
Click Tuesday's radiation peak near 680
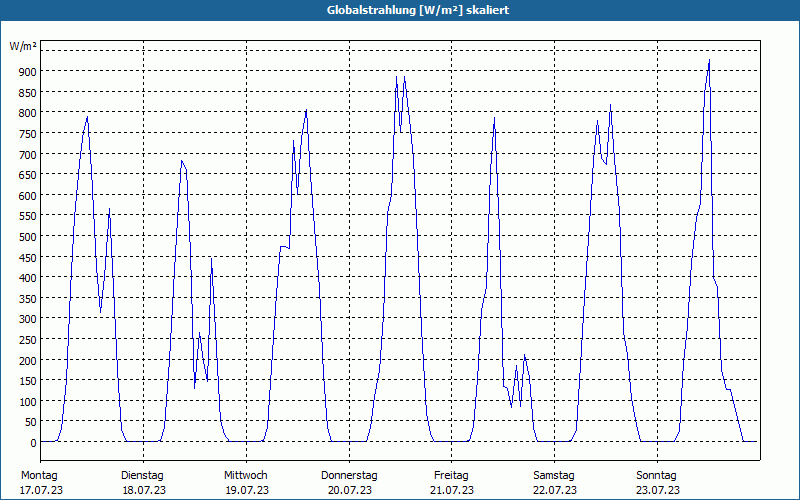click(182, 161)
